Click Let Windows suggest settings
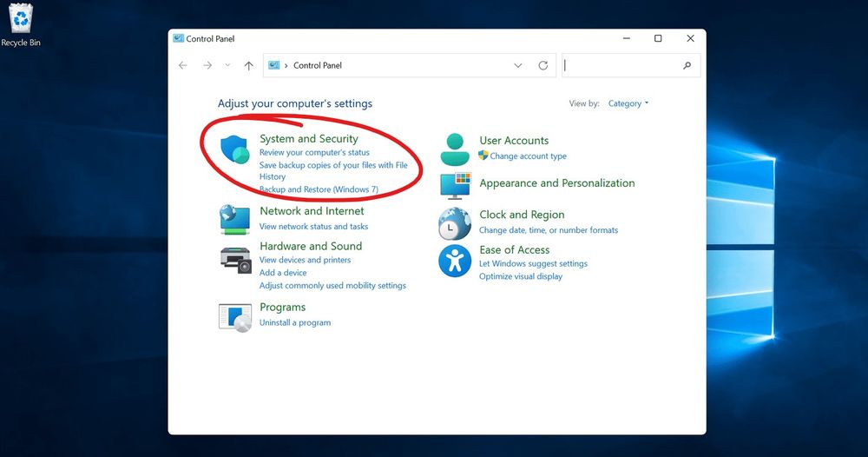868x457 pixels. click(533, 263)
